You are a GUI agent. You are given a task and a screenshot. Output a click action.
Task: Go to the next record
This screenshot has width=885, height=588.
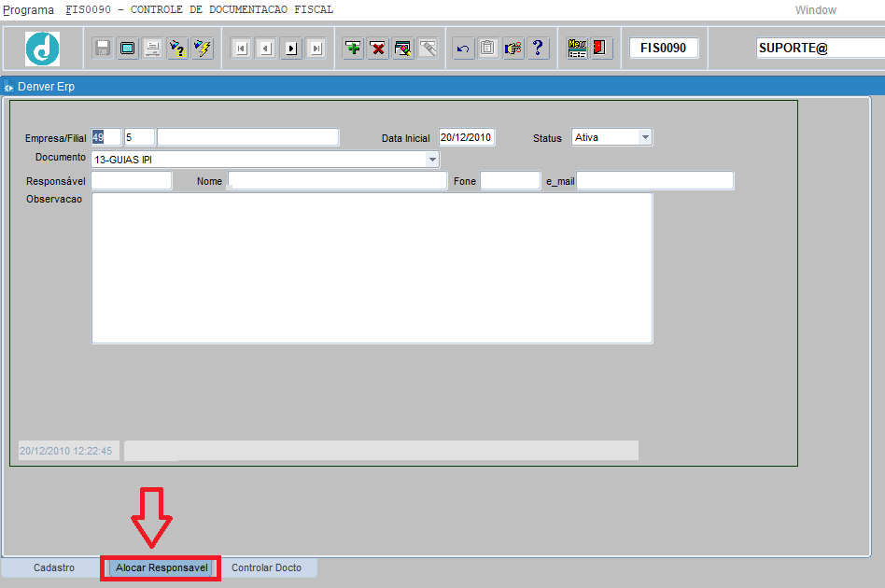(x=291, y=49)
